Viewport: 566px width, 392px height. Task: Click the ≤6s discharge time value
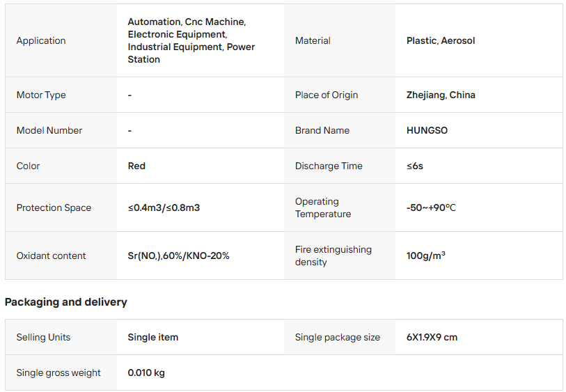coord(415,166)
